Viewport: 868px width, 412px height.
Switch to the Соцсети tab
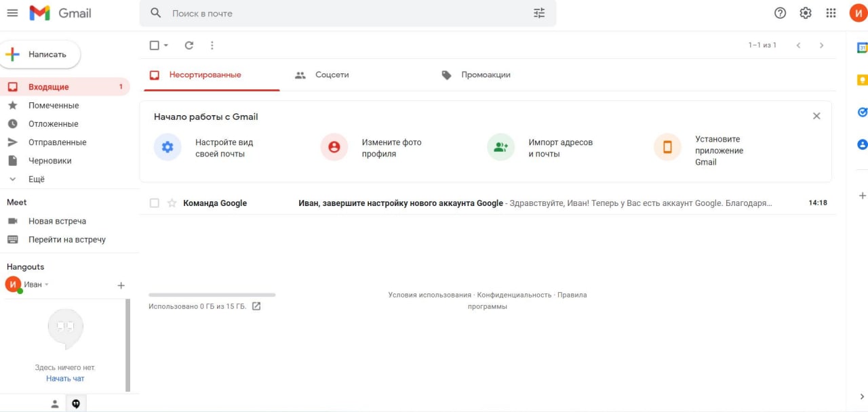point(332,75)
